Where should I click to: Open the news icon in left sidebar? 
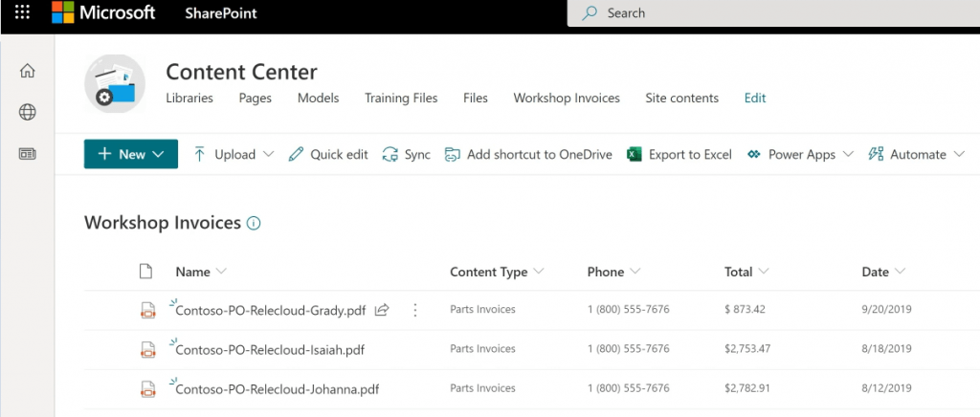click(27, 154)
